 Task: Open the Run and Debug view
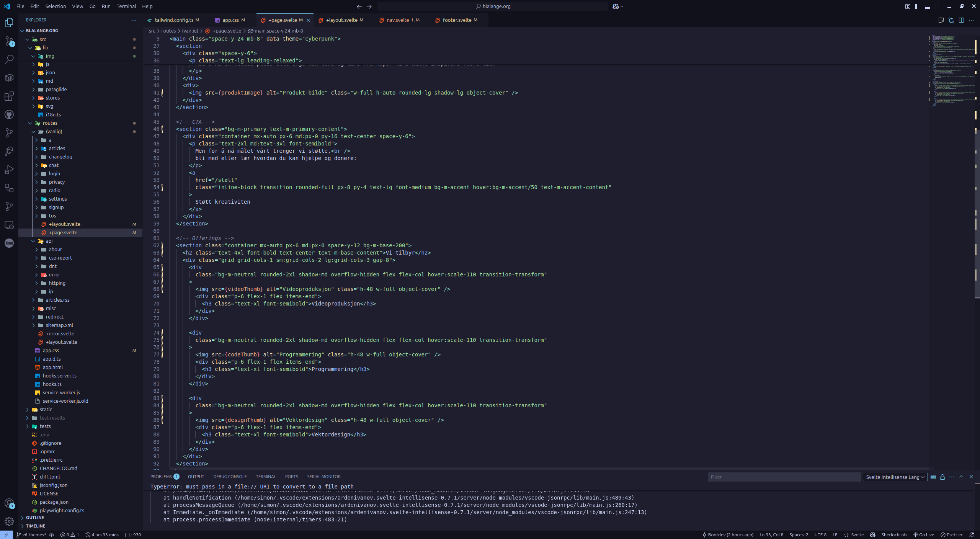tap(9, 170)
